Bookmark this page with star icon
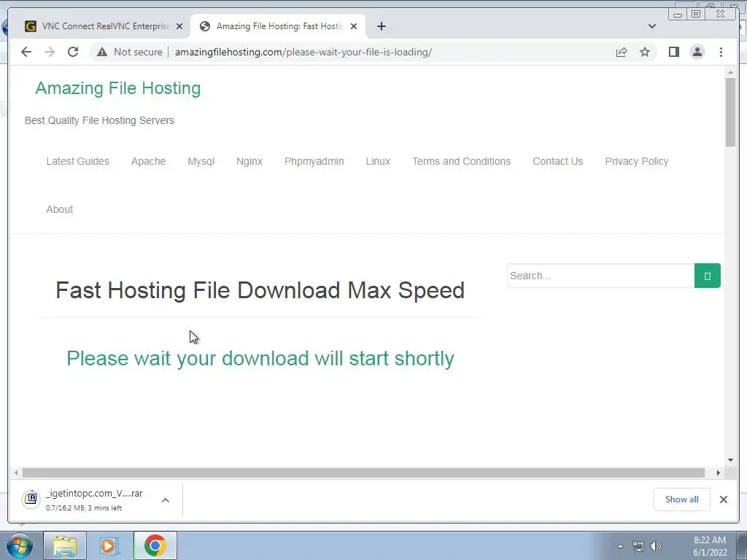Image resolution: width=747 pixels, height=560 pixels. click(x=645, y=52)
